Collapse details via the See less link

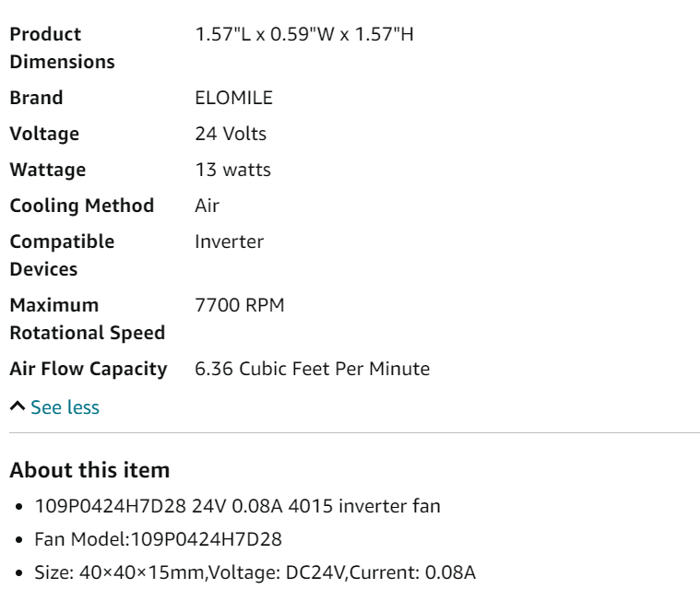coord(65,407)
